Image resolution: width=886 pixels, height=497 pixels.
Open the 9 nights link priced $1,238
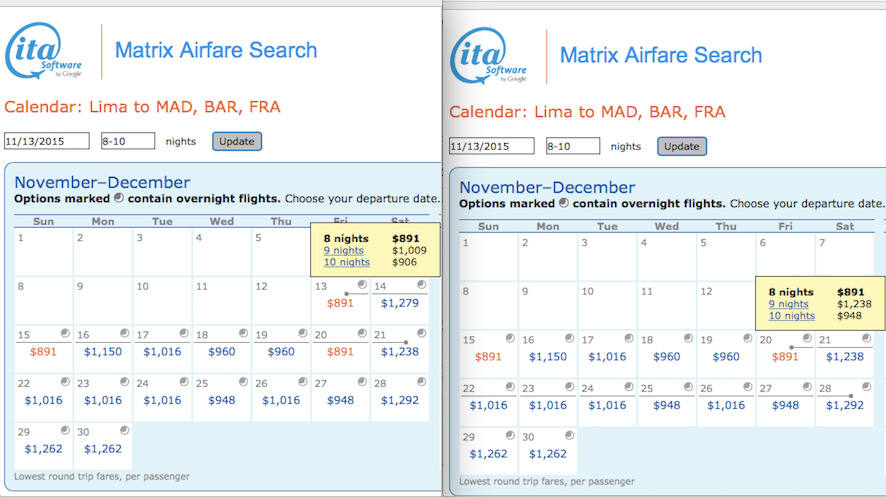tap(788, 304)
